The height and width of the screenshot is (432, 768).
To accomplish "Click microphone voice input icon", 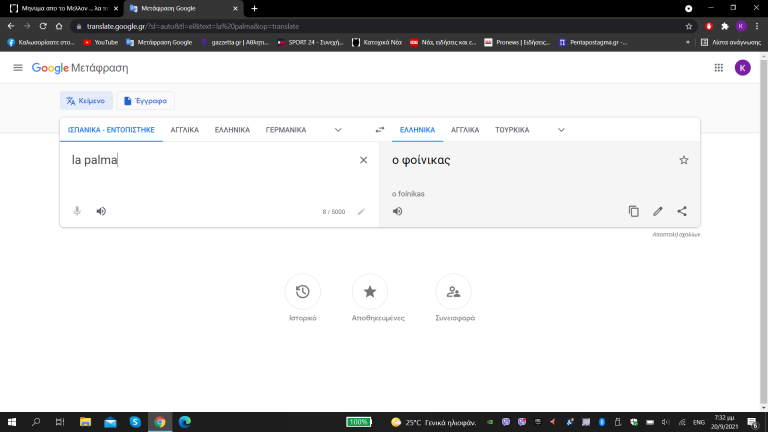I will coord(77,211).
